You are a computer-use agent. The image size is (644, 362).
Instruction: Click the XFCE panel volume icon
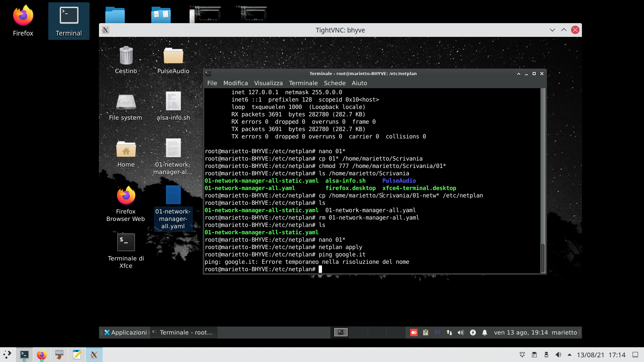(x=461, y=333)
